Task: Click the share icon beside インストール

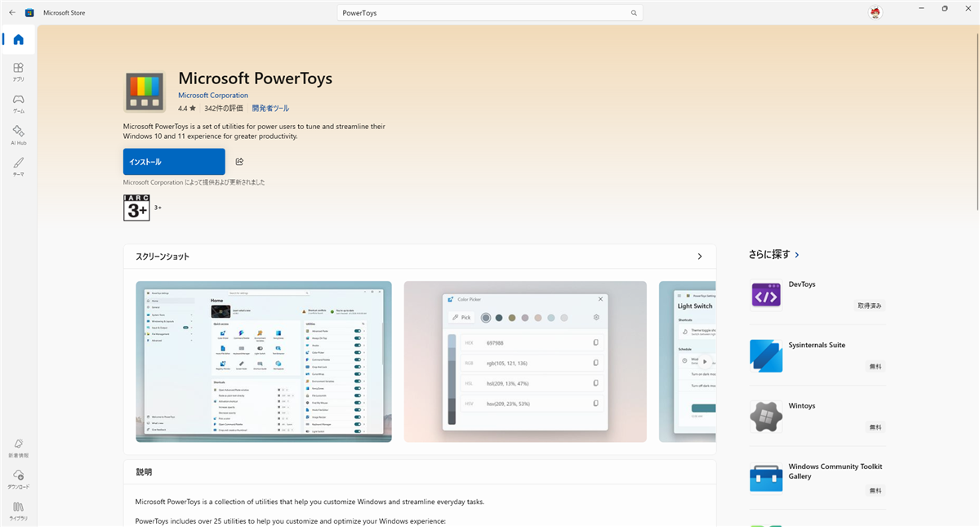Action: tap(239, 162)
